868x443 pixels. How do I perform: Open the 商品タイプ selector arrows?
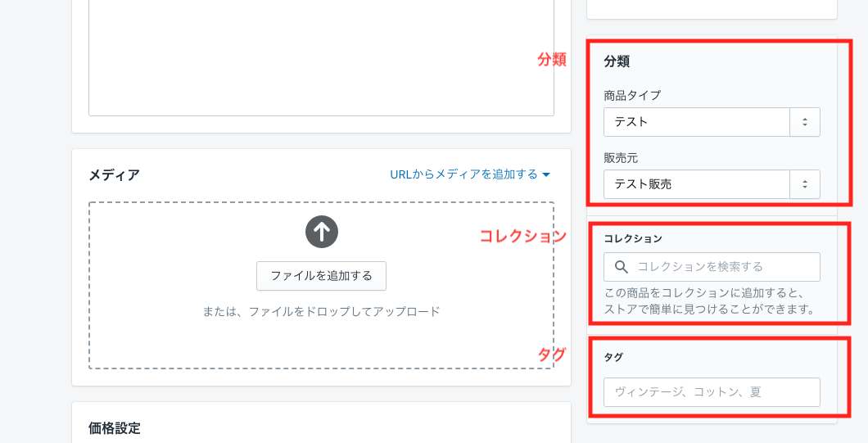coord(805,122)
